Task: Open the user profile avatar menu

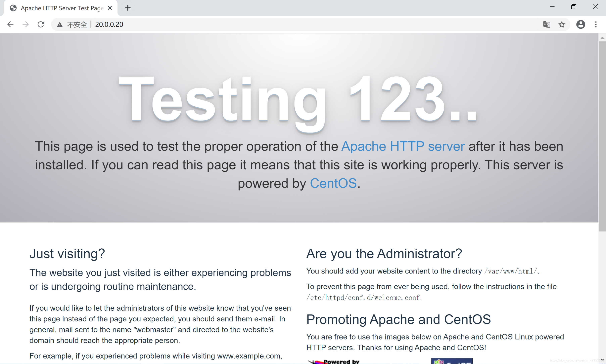Action: [x=581, y=24]
